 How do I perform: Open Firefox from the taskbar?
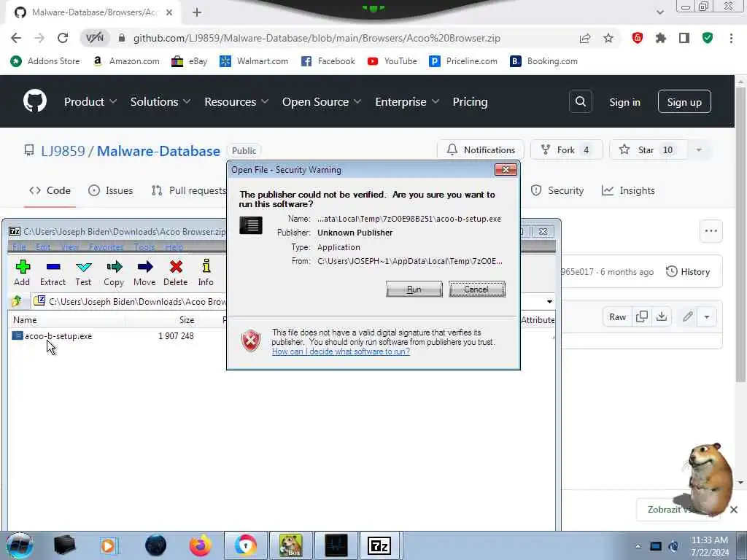(x=200, y=545)
